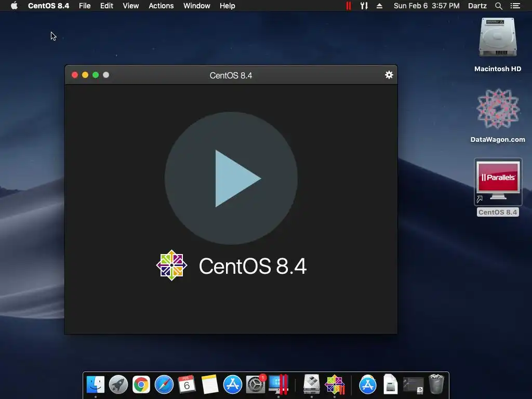Image resolution: width=532 pixels, height=399 pixels.
Task: Click the gray fourth window control button
Action: point(106,75)
